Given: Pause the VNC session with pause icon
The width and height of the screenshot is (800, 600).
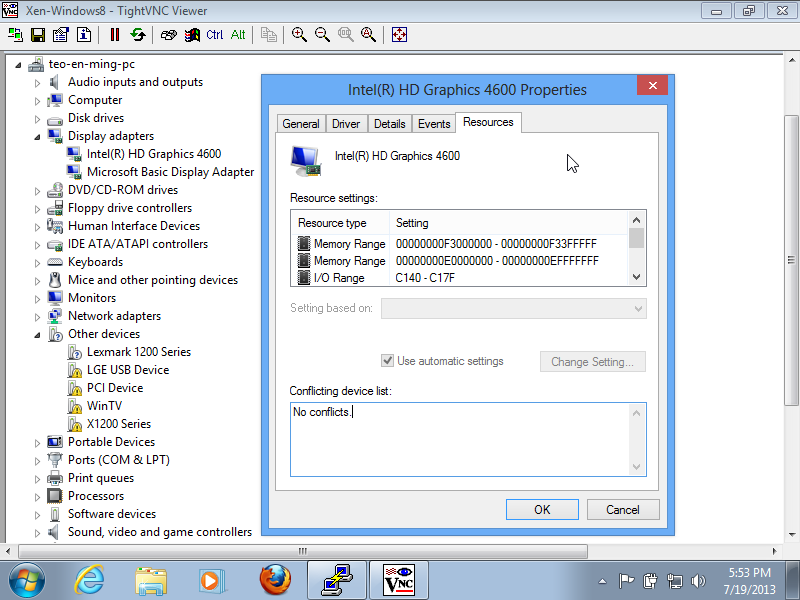Looking at the screenshot, I should point(115,34).
